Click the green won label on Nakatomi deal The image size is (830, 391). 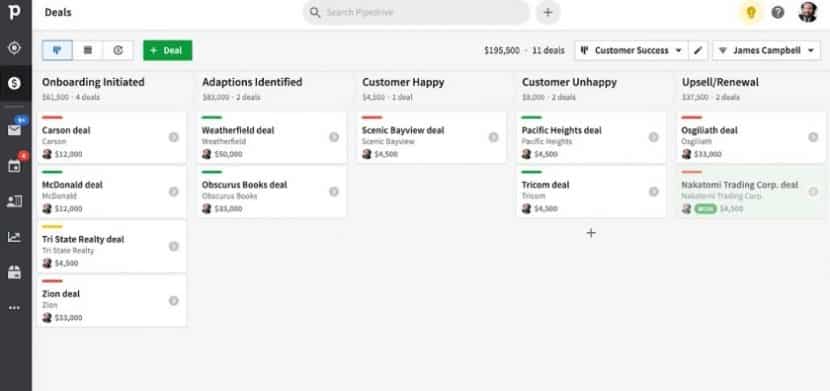(705, 209)
